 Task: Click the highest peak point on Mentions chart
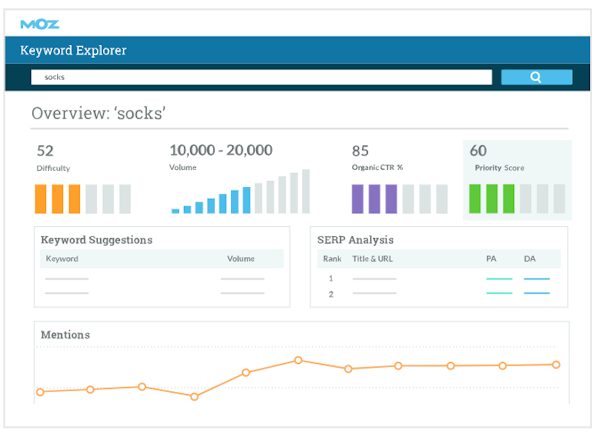(x=298, y=360)
